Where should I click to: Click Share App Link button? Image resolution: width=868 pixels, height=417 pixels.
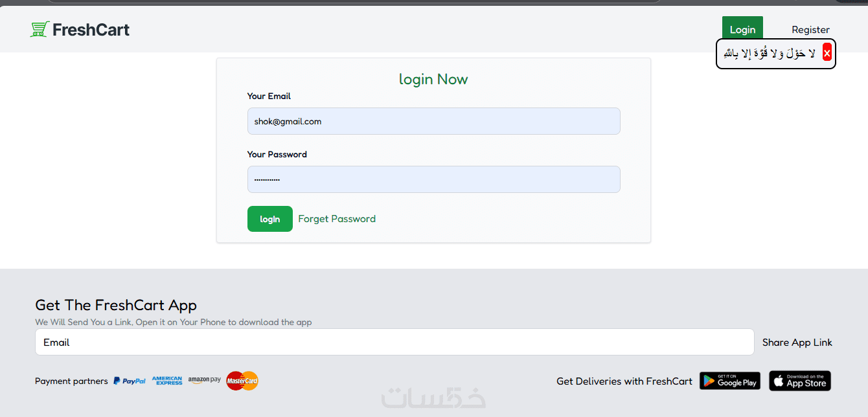797,342
